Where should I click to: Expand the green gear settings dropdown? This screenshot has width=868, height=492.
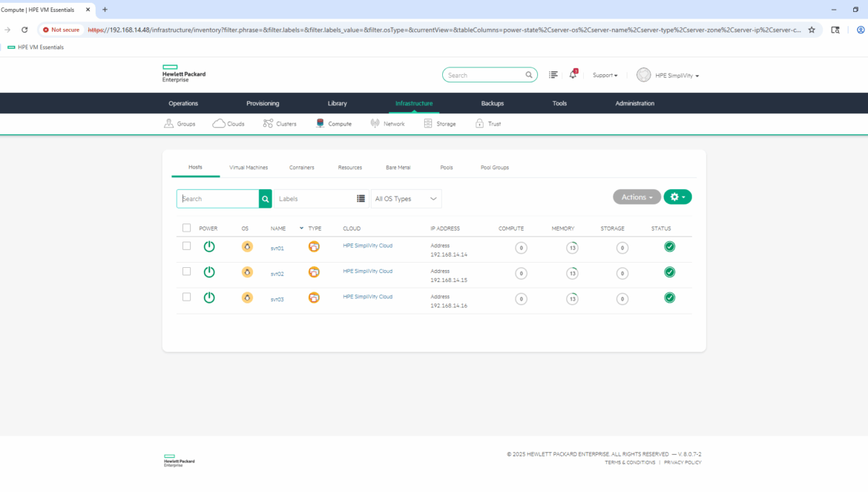point(677,197)
